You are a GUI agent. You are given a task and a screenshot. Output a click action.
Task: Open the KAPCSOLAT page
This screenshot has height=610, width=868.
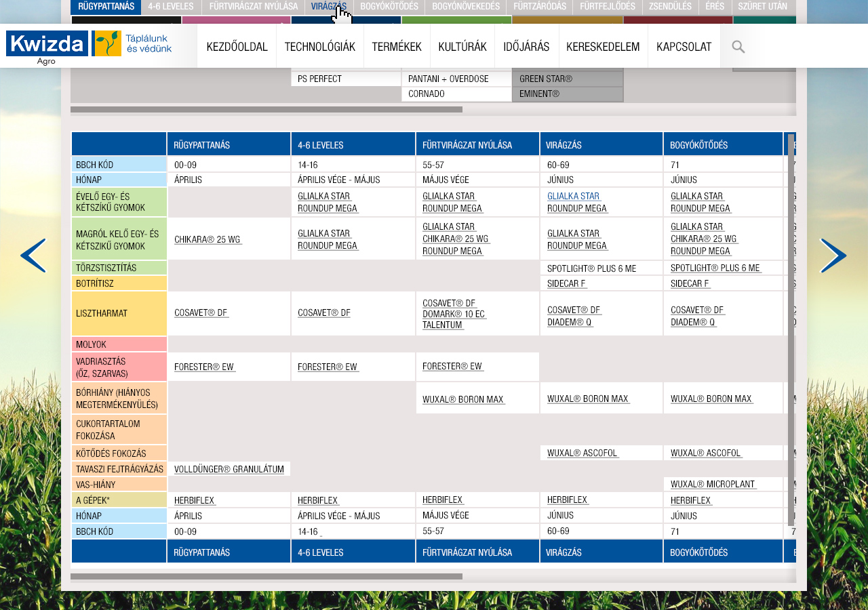click(684, 47)
